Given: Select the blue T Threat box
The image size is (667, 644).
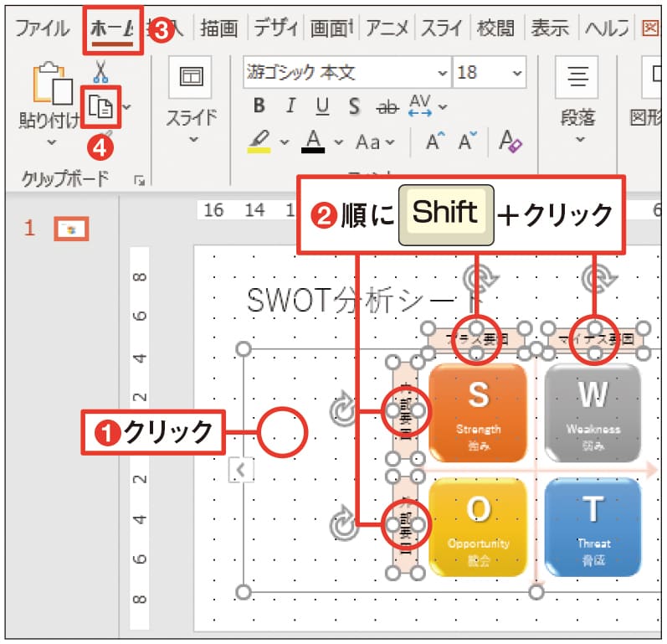Looking at the screenshot, I should (593, 527).
